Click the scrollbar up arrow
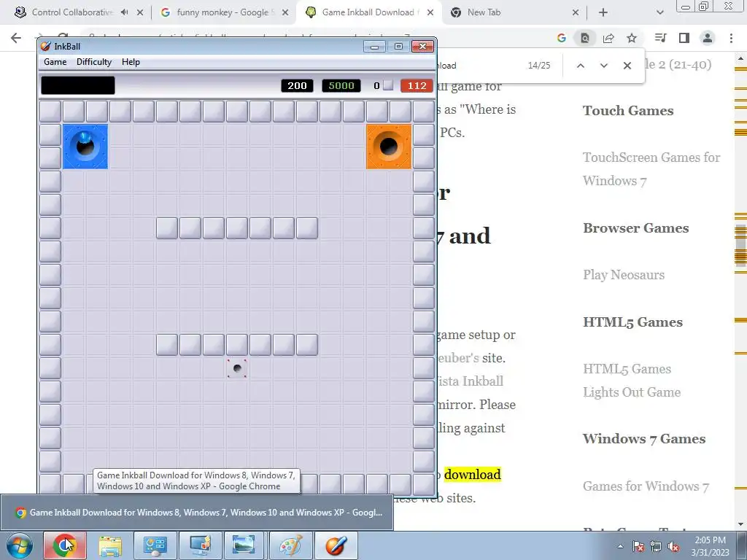747x560 pixels. pos(741,59)
